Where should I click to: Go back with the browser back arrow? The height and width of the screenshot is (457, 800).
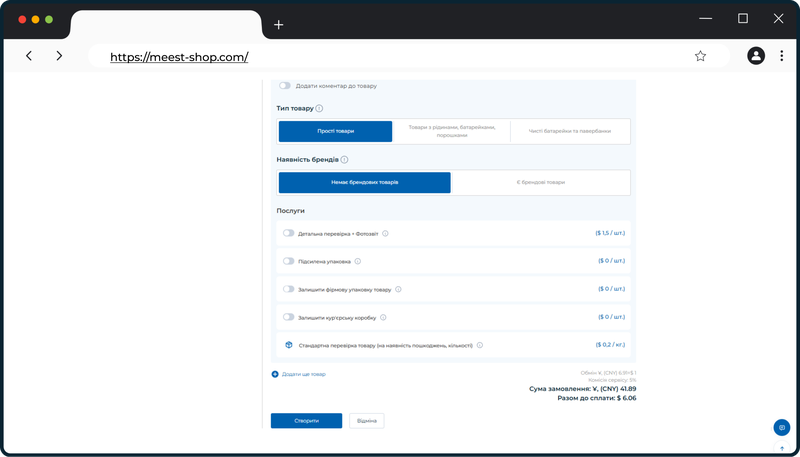[29, 56]
